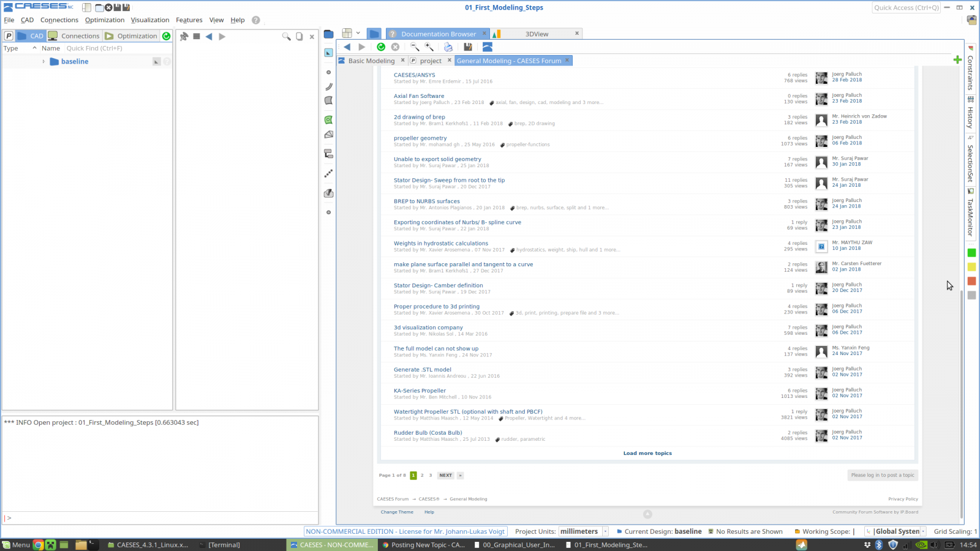The width and height of the screenshot is (980, 551).
Task: Select the hull shape tool in vertical toolbar
Action: point(329,193)
